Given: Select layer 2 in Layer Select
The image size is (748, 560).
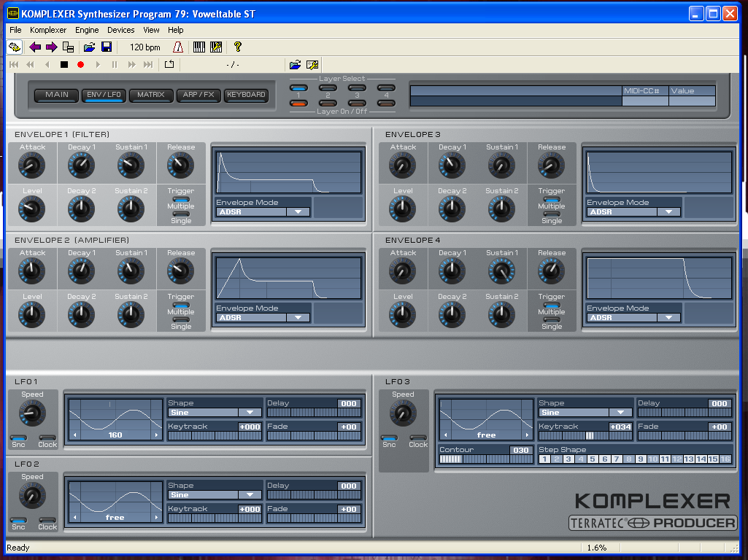Looking at the screenshot, I should (328, 88).
